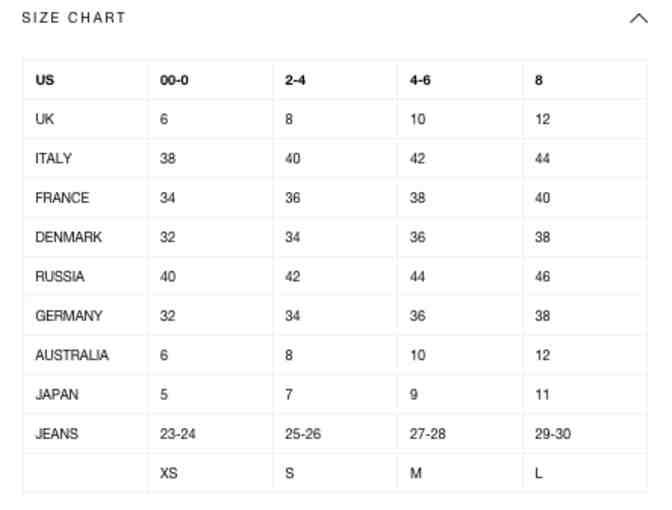
Task: Select the RUSSIA row label
Action: click(60, 276)
